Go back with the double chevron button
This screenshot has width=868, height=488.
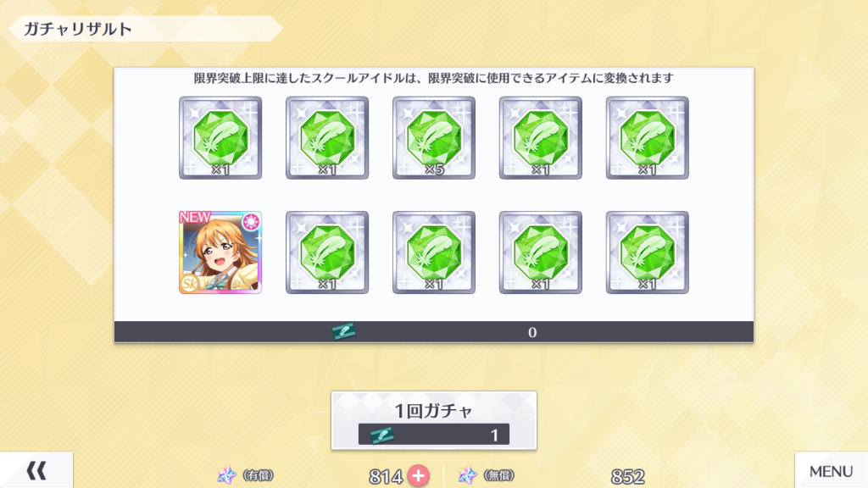coord(36,470)
